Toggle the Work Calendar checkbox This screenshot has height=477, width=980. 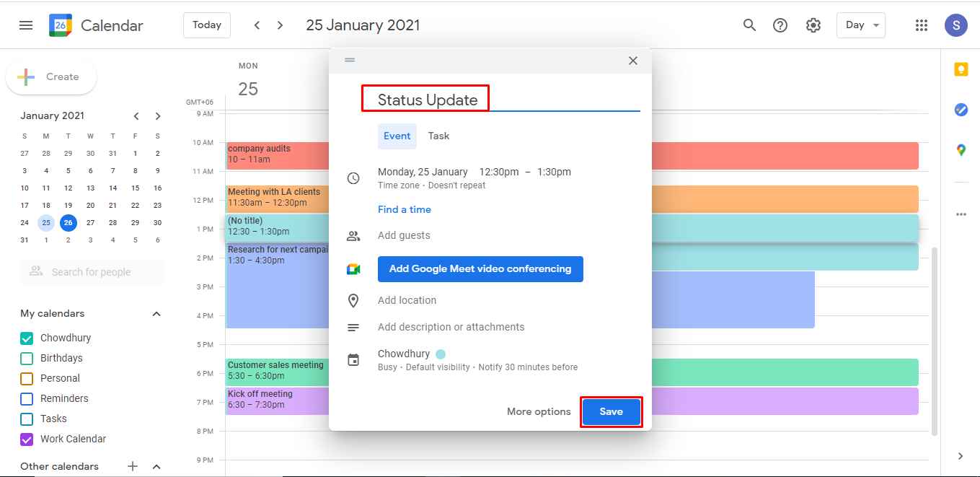point(27,439)
